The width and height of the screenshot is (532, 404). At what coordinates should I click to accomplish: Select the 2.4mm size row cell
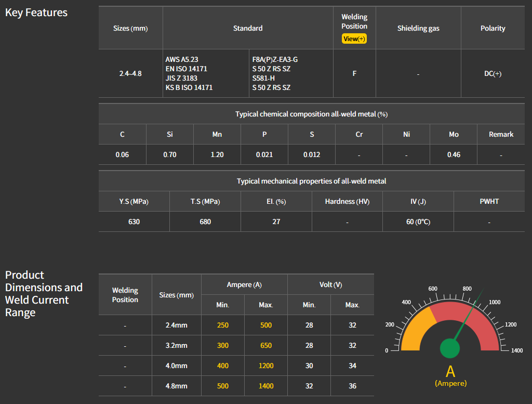point(176,325)
